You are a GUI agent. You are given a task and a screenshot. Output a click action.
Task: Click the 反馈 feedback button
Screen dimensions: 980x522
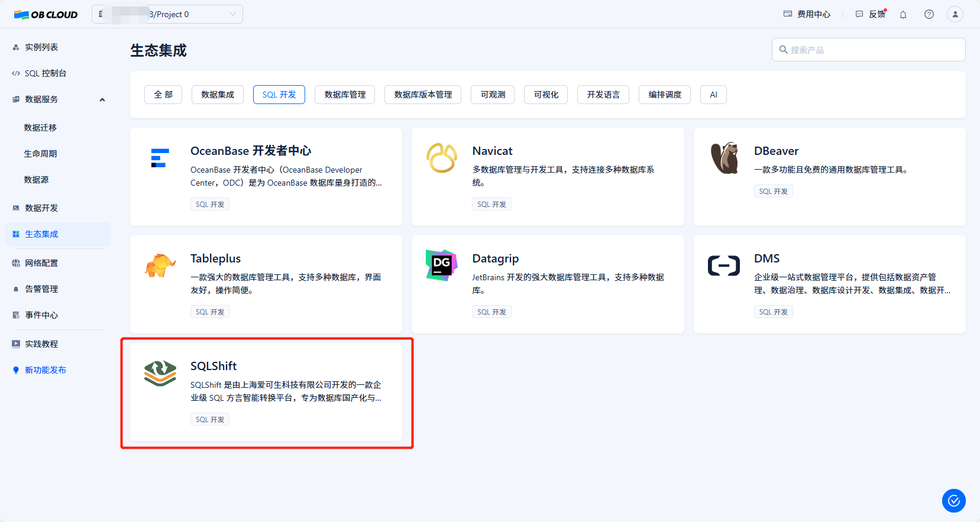point(871,15)
